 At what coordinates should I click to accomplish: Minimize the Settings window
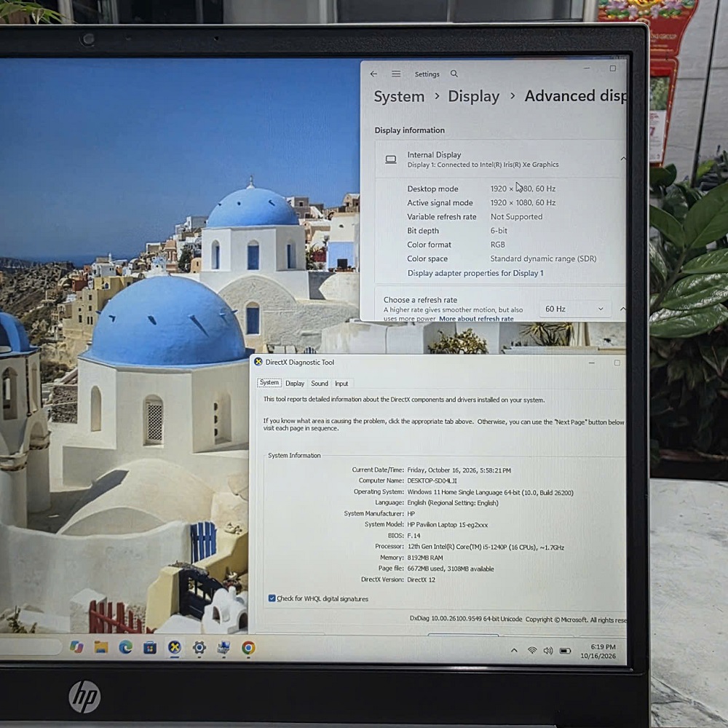click(587, 68)
